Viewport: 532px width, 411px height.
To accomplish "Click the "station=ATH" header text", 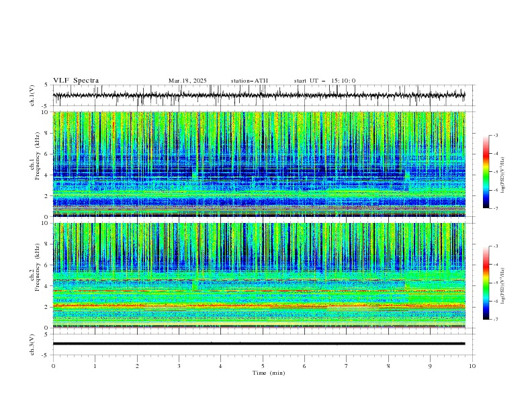I will click(249, 81).
